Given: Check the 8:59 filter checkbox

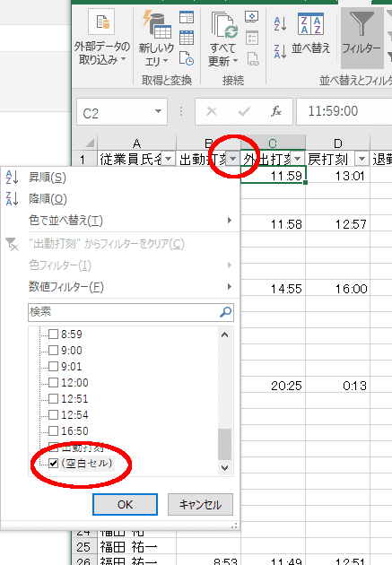Looking at the screenshot, I should 53,334.
